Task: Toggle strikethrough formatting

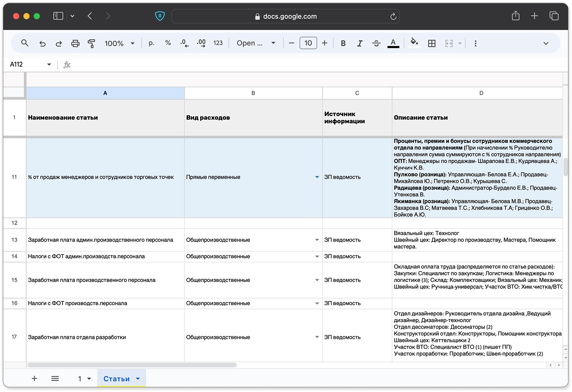Action: click(376, 44)
